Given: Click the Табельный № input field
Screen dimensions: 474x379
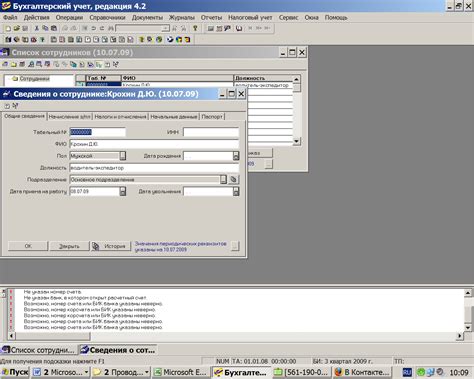Looking at the screenshot, I should click(x=98, y=132).
